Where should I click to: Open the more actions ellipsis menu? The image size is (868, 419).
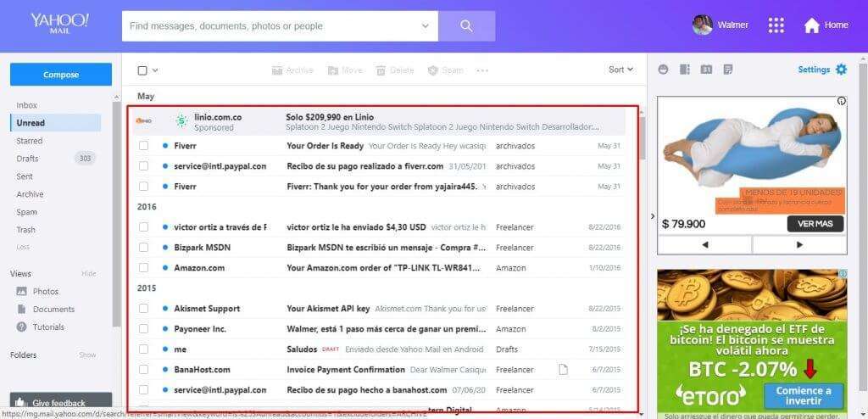482,70
